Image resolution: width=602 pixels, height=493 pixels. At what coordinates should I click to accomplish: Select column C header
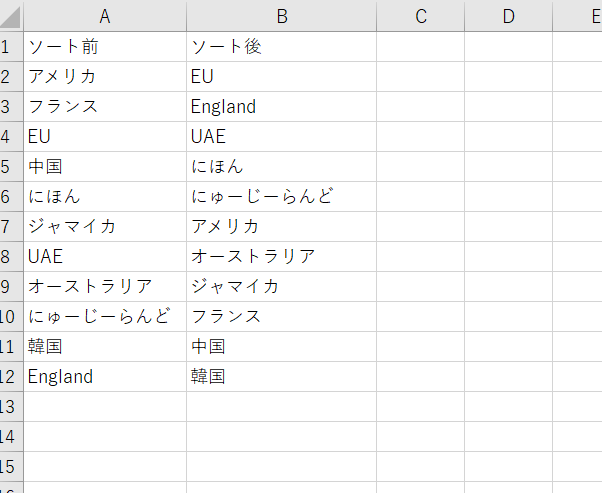tap(420, 16)
